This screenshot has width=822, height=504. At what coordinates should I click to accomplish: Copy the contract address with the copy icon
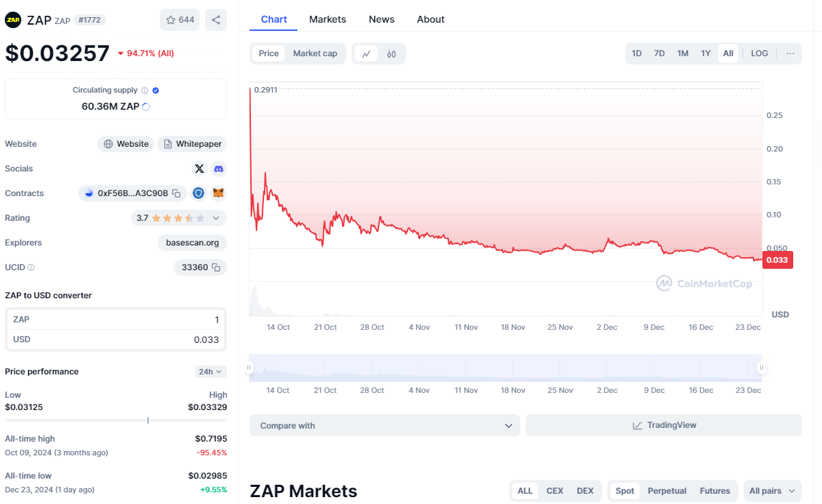tap(176, 193)
